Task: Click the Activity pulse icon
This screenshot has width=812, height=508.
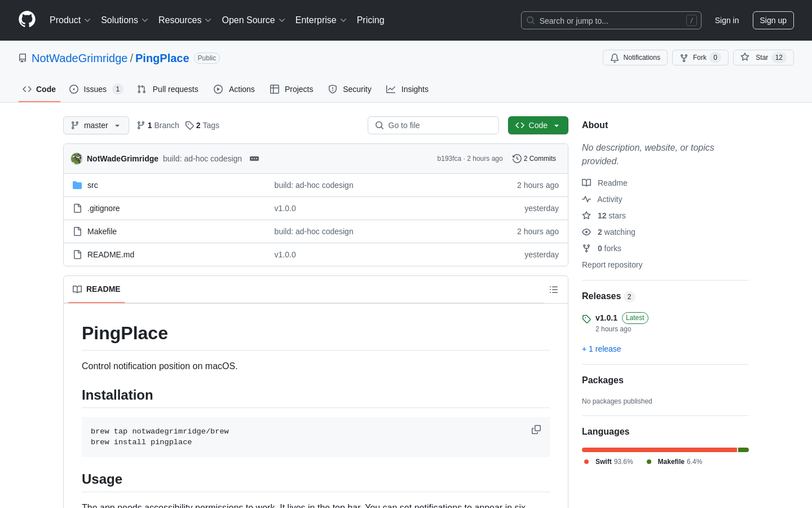Action: click(586, 199)
